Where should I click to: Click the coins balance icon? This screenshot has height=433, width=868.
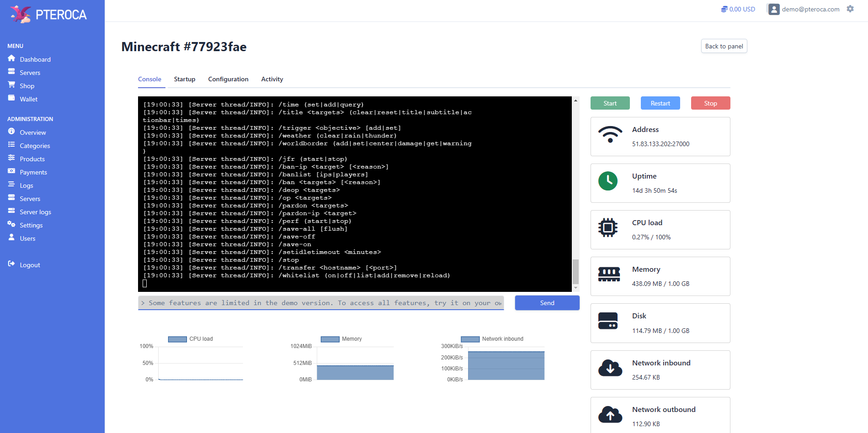tap(724, 9)
